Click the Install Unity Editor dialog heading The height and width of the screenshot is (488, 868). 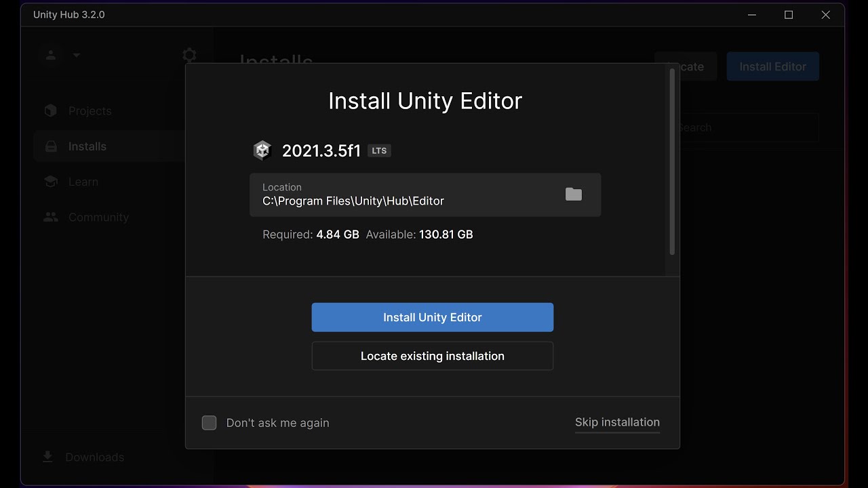425,101
